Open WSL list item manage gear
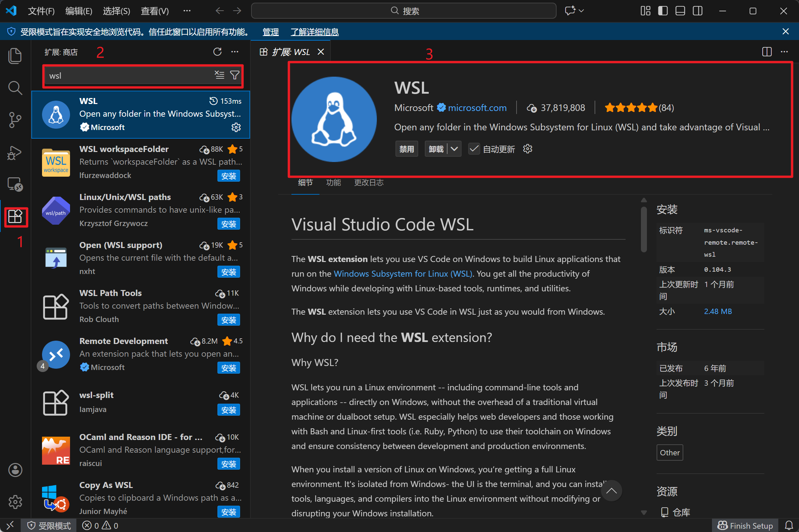This screenshot has width=799, height=532. (x=236, y=127)
